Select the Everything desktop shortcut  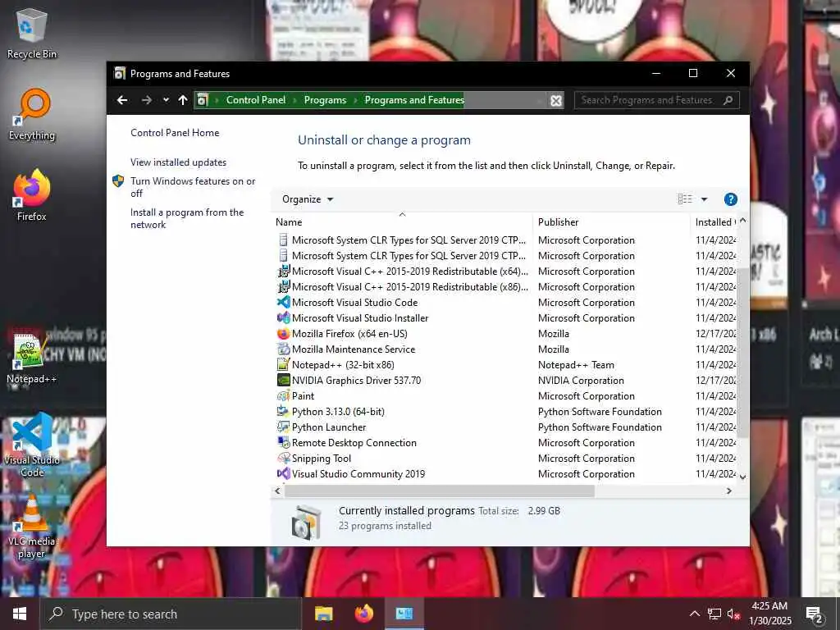pyautogui.click(x=32, y=115)
